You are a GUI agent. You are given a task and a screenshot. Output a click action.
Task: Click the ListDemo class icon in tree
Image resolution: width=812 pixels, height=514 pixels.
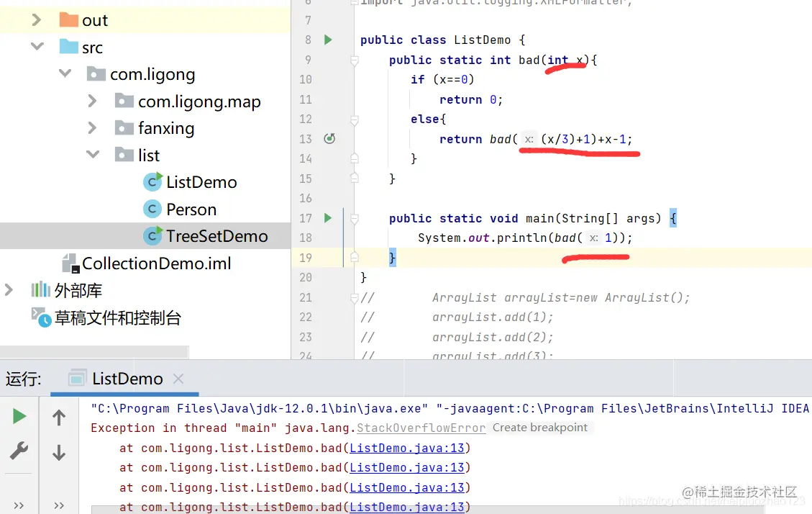point(152,181)
